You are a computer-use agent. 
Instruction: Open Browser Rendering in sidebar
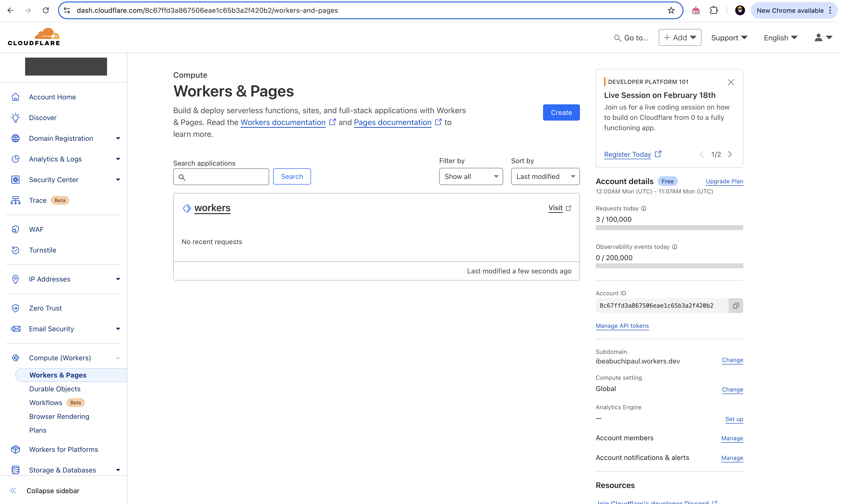click(59, 416)
